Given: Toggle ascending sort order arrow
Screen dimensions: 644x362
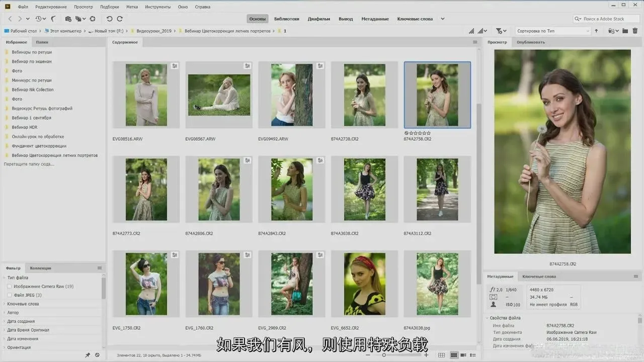Looking at the screenshot, I should pos(597,31).
